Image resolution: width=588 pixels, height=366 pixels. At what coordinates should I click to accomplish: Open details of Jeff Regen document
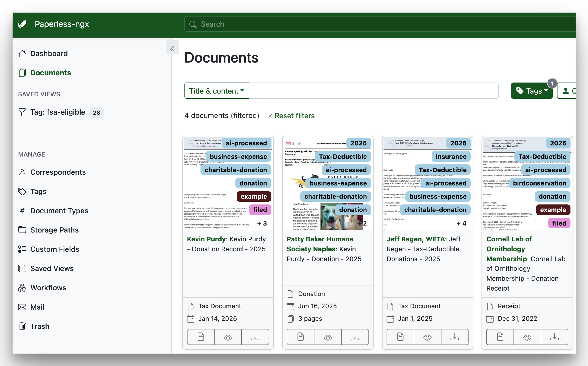pyautogui.click(x=400, y=337)
